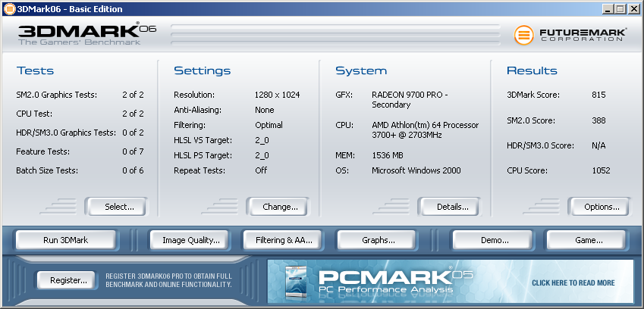Minimize the 3DMark06 window
This screenshot has width=644, height=309.
608,8
